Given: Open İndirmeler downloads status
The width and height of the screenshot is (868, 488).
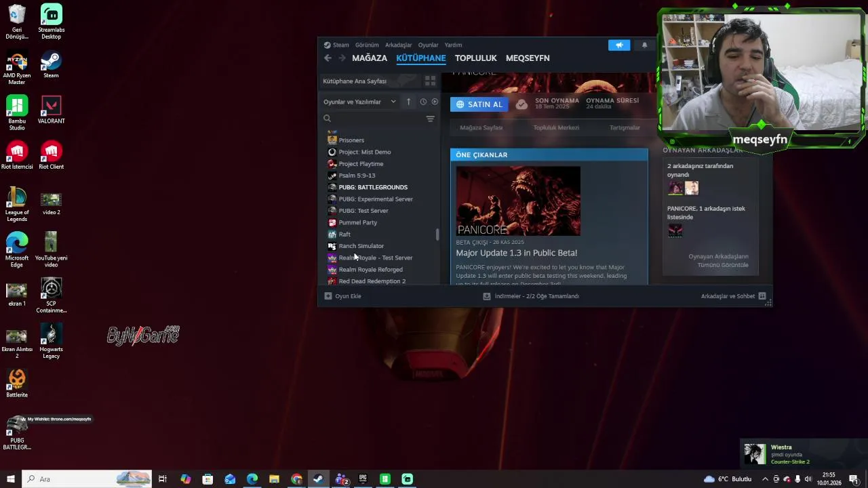Looking at the screenshot, I should (531, 296).
